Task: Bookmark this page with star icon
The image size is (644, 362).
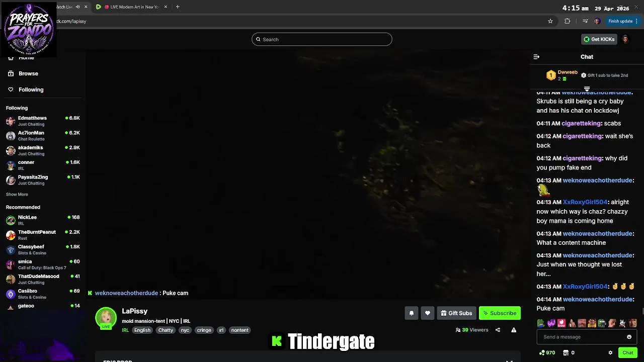Action: pyautogui.click(x=550, y=21)
